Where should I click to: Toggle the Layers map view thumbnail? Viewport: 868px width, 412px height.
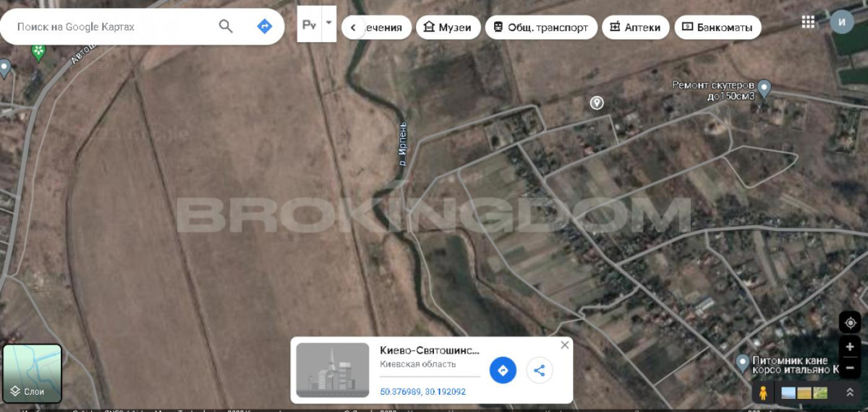point(33,373)
